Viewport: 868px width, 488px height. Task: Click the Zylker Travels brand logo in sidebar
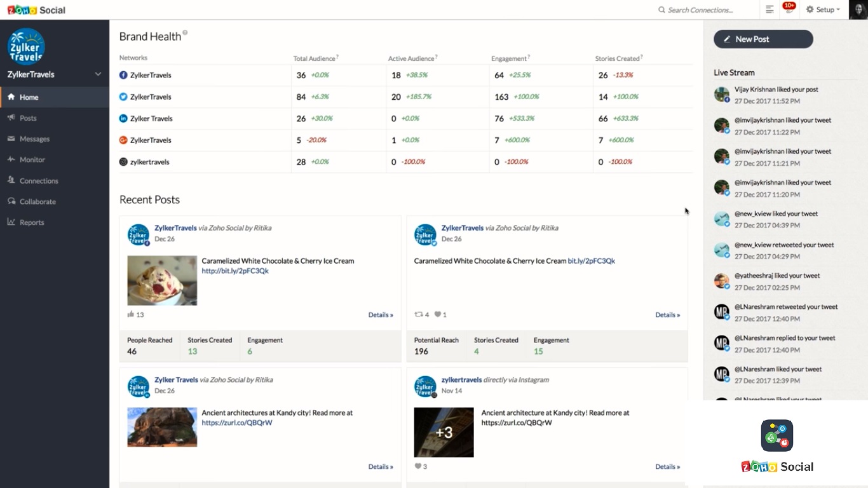[26, 46]
